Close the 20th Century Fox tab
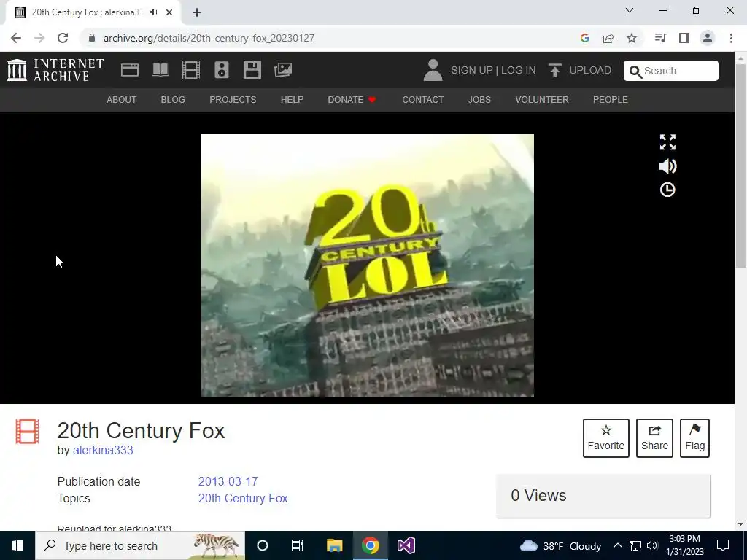 (x=169, y=12)
